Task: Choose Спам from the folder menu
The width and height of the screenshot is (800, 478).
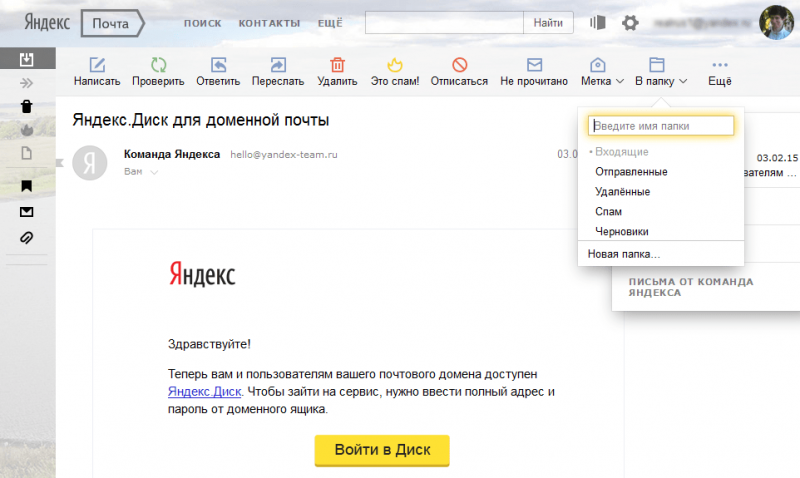Action: [608, 211]
